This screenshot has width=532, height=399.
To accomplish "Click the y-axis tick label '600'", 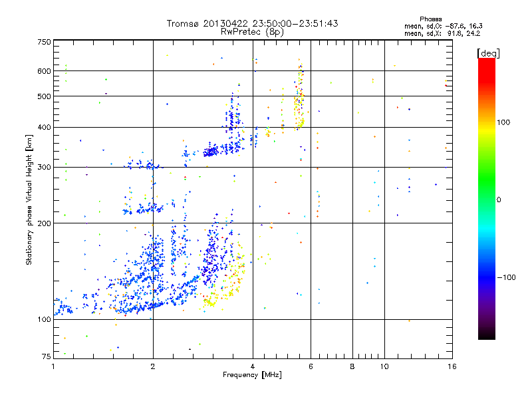I will (x=44, y=71).
